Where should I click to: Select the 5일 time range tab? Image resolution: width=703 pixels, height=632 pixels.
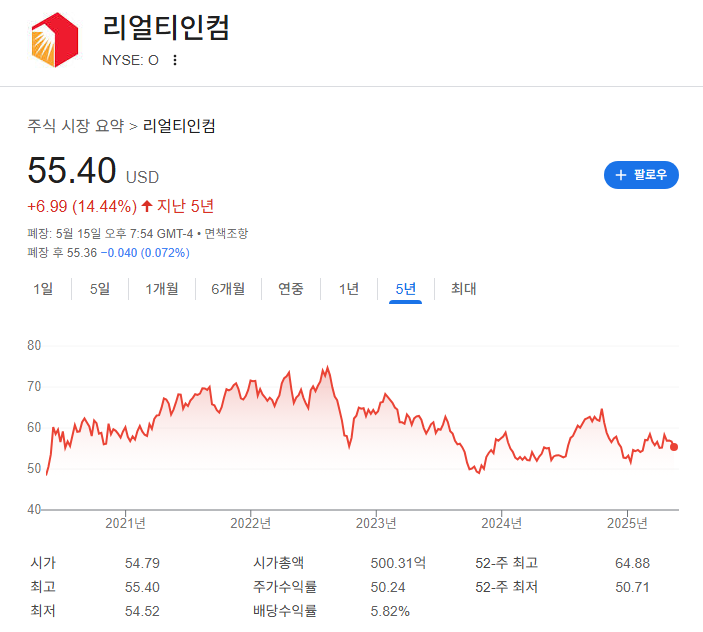coord(100,289)
